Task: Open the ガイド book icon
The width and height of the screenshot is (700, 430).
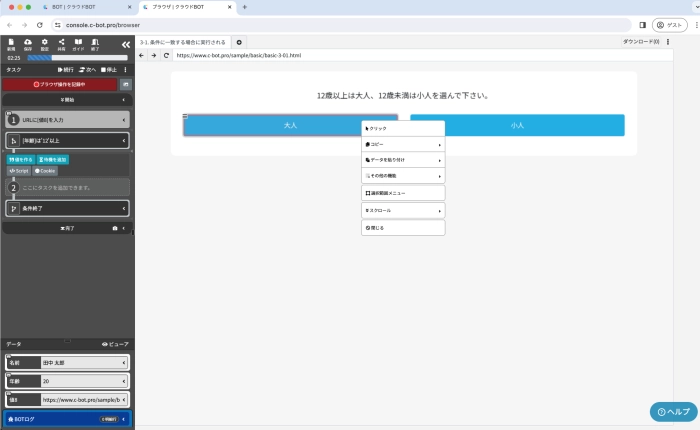Action: tap(78, 44)
